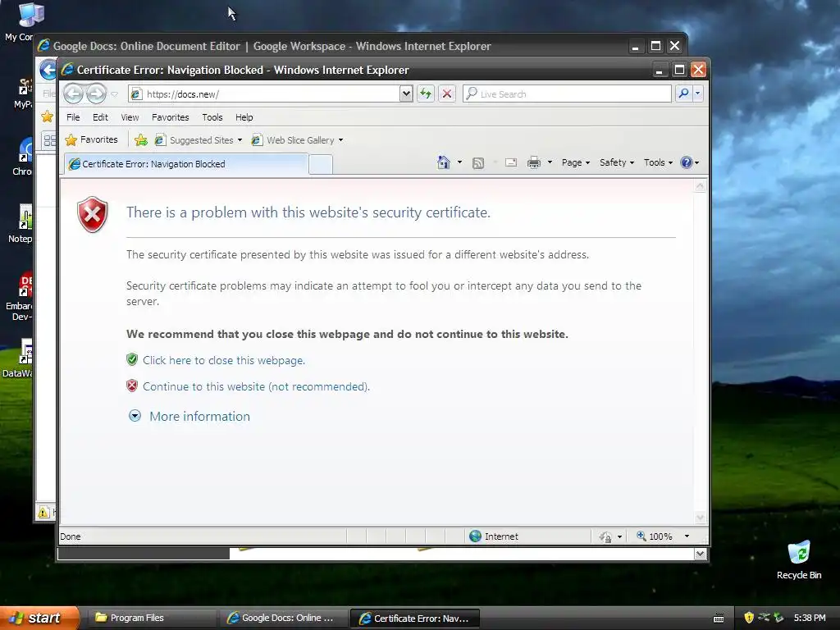Click the New Tab button
Viewport: 840px width, 630px height.
point(321,164)
